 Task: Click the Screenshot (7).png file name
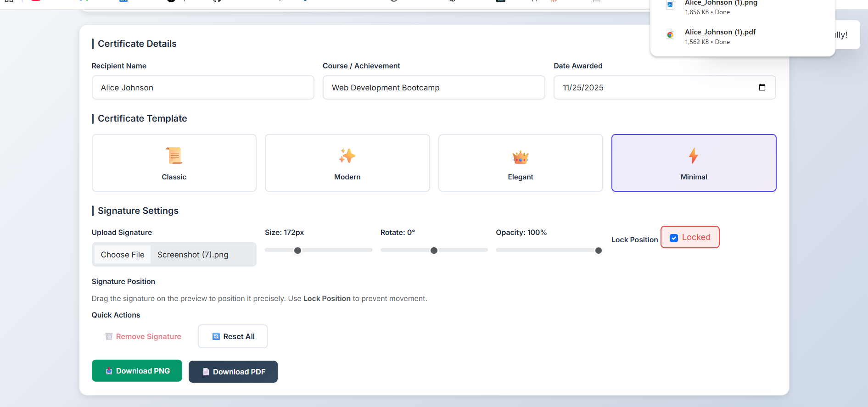[x=193, y=255]
